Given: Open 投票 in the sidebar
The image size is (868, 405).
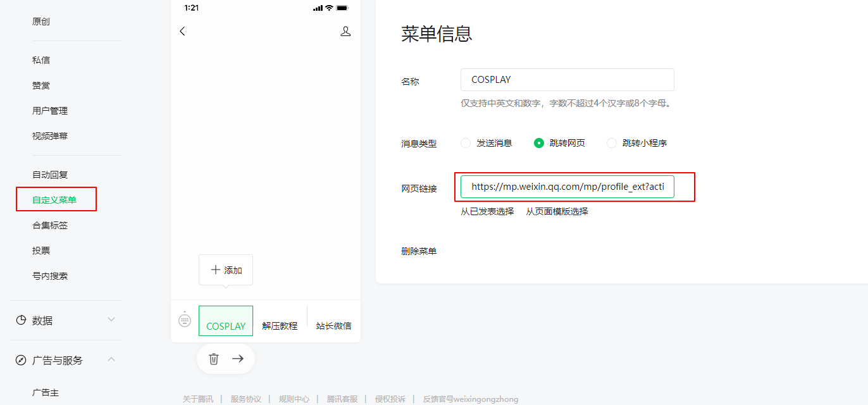Looking at the screenshot, I should point(41,251).
